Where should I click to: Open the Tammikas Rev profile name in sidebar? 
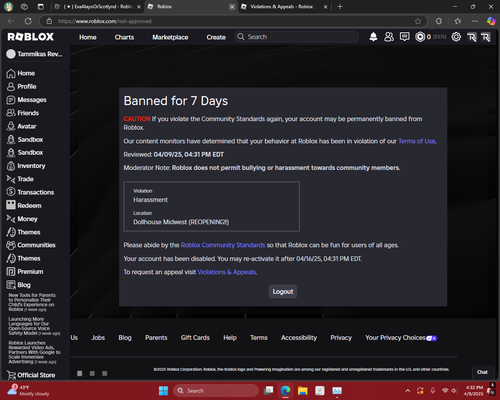click(34, 54)
